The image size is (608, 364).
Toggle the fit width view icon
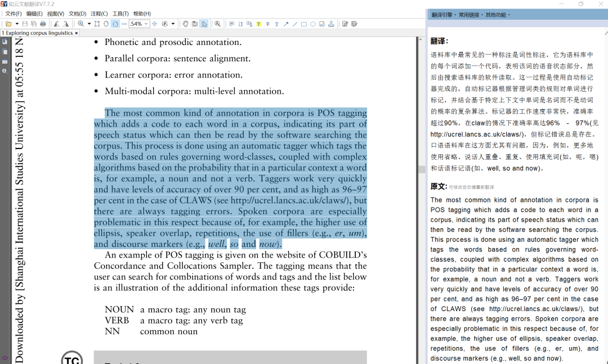pos(115,24)
